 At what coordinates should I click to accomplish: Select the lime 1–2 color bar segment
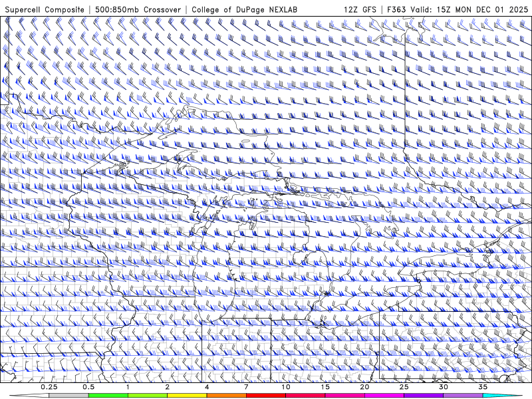[148, 396]
